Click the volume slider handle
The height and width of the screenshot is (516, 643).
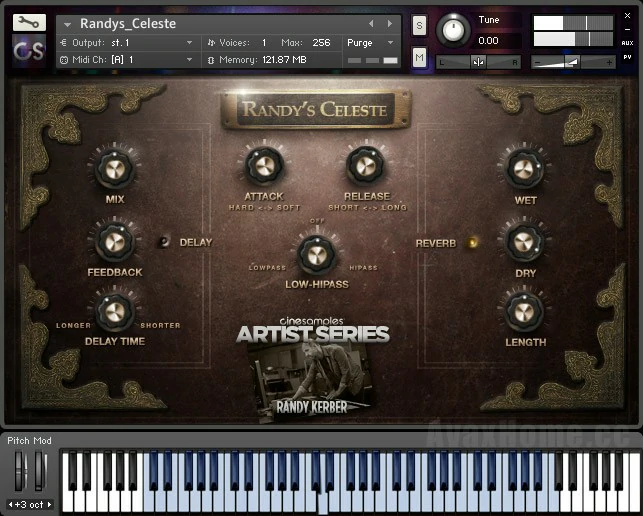(572, 62)
